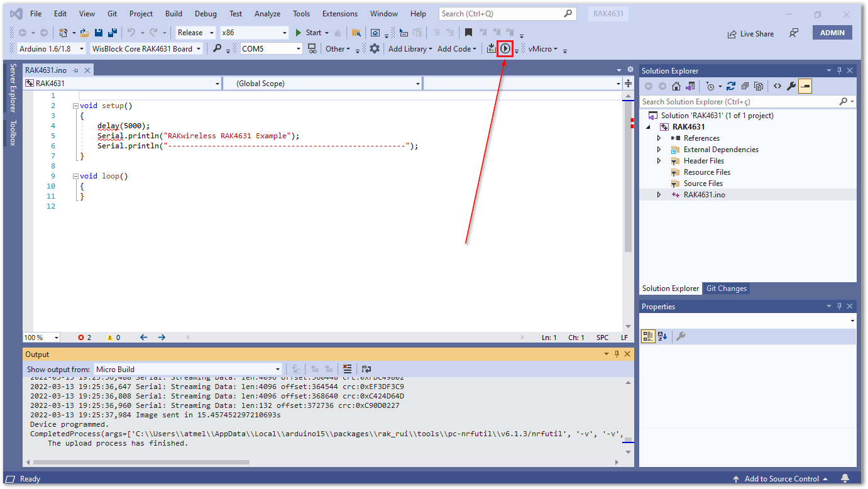This screenshot has width=868, height=489.
Task: Click the Alphabetical sort icon in Properties
Action: (x=662, y=336)
